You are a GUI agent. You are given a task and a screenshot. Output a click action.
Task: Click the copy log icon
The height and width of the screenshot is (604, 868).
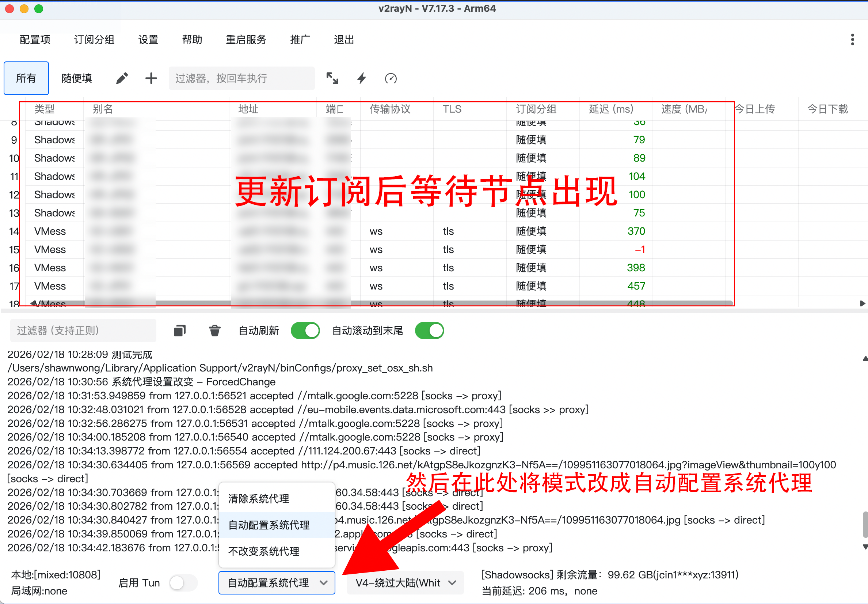pyautogui.click(x=180, y=331)
